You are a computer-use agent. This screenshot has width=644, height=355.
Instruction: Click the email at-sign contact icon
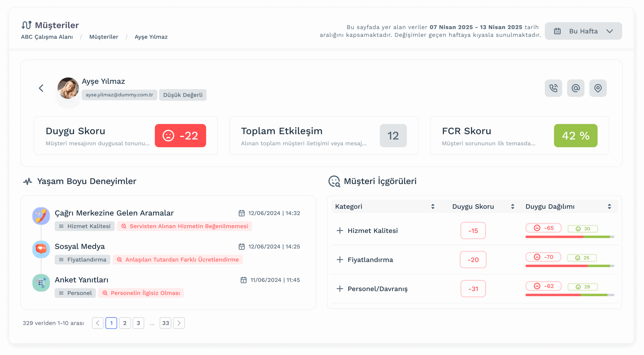point(576,88)
